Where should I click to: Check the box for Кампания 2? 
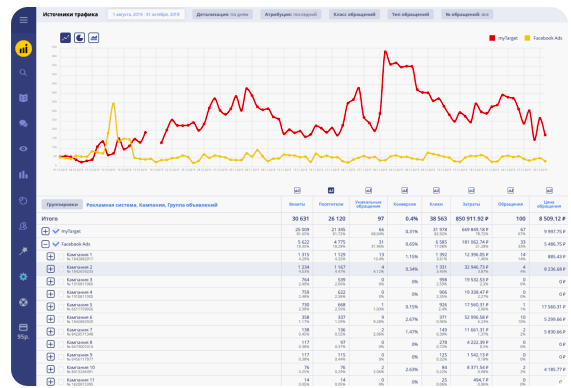pyautogui.click(x=61, y=269)
